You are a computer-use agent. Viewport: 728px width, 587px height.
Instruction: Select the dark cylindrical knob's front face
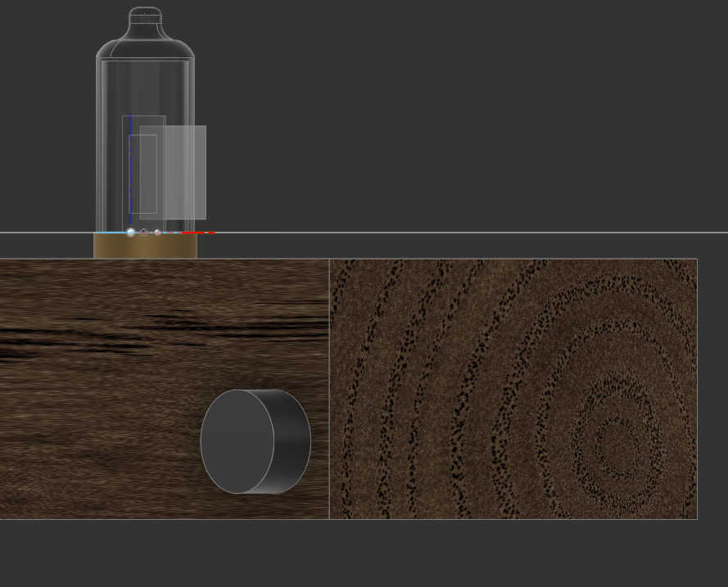pyautogui.click(x=237, y=441)
